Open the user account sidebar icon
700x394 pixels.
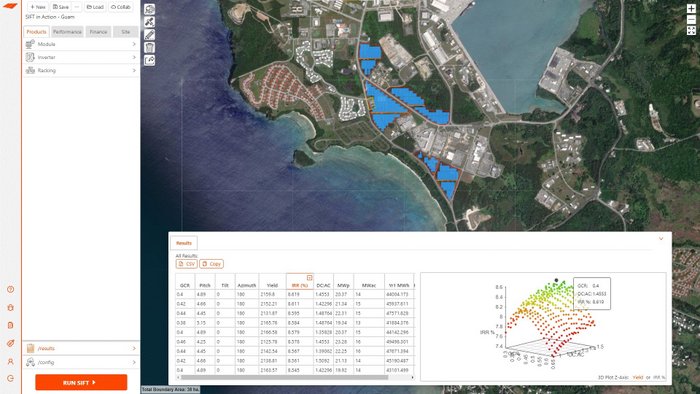point(11,361)
